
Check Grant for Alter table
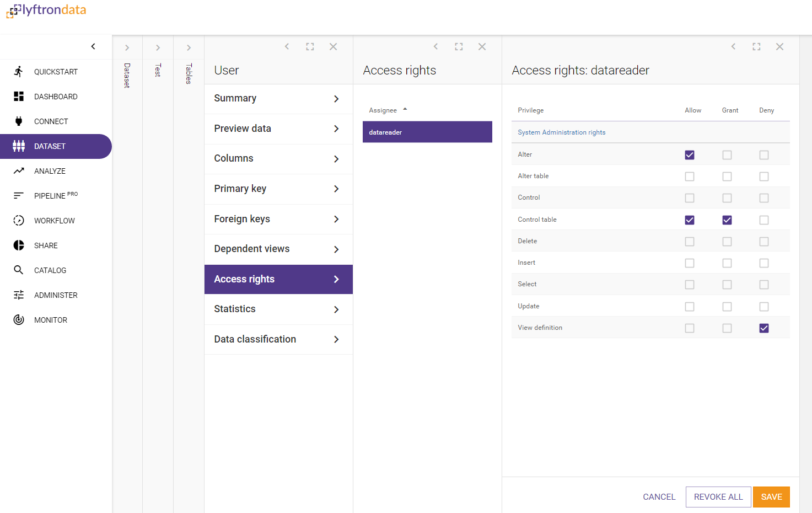click(x=727, y=177)
